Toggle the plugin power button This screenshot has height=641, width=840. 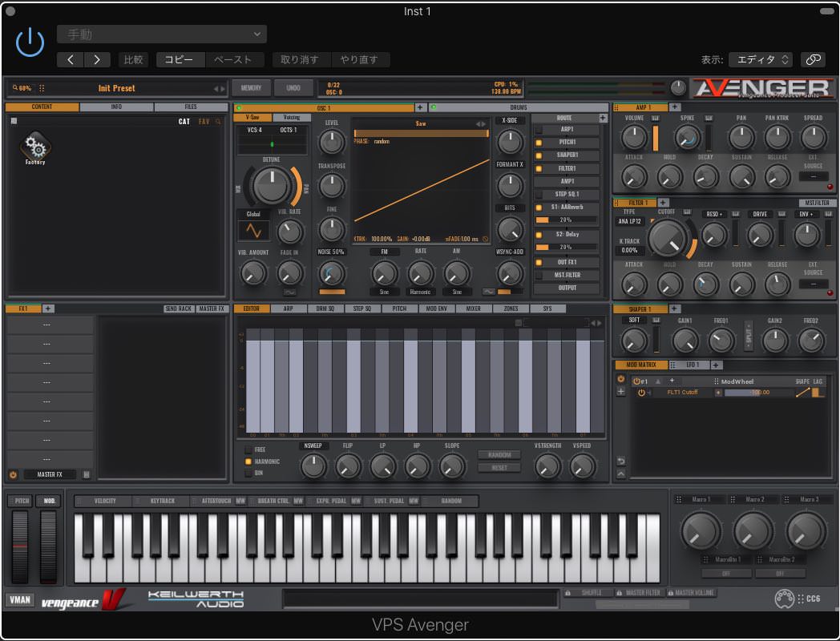[30, 42]
